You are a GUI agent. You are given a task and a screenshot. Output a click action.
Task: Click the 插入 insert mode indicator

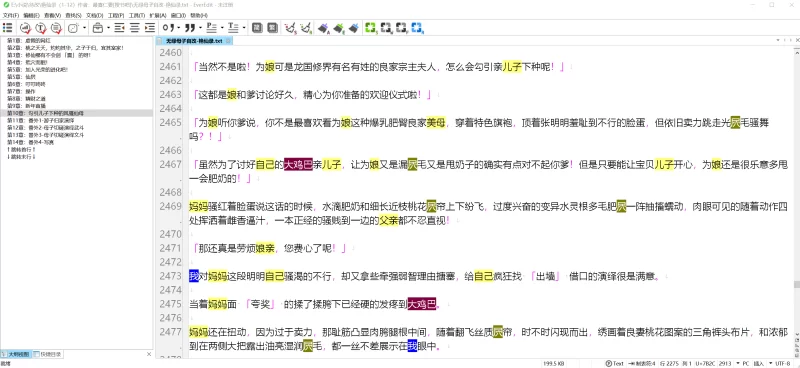(x=759, y=363)
